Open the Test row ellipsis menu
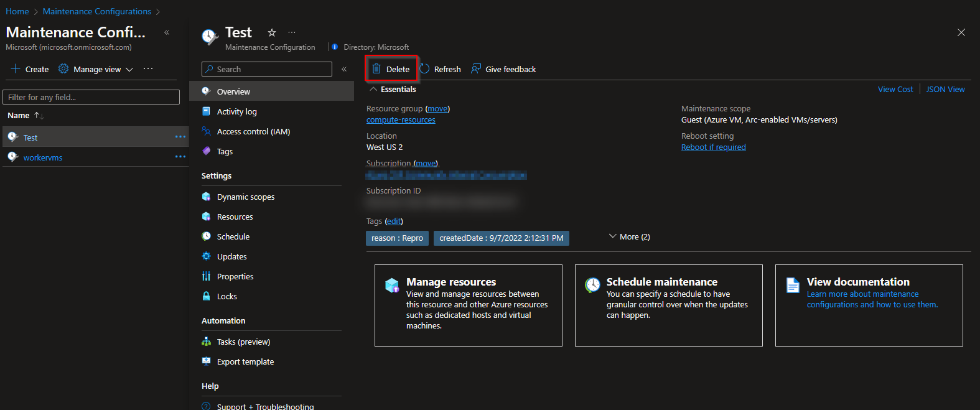The width and height of the screenshot is (980, 410). tap(180, 137)
